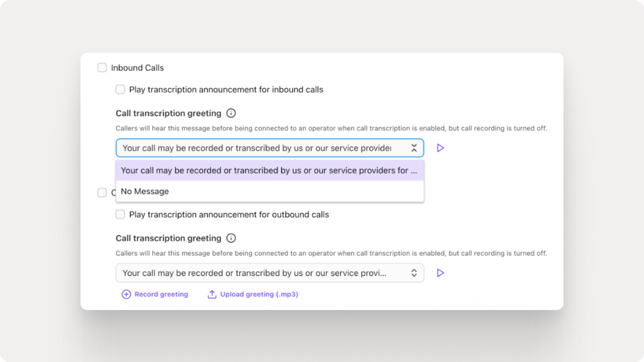Enable the Inbound Calls checkbox
Viewport: 644px width, 362px height.
[x=102, y=67]
